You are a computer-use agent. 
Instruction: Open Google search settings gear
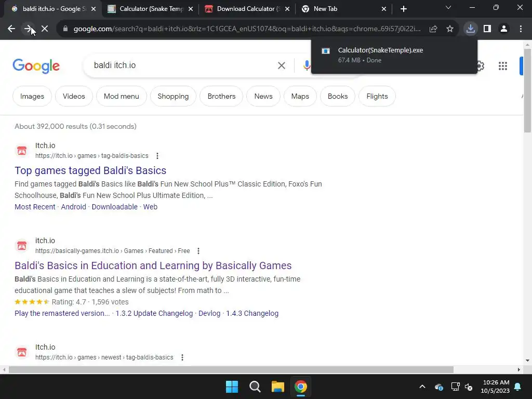480,66
